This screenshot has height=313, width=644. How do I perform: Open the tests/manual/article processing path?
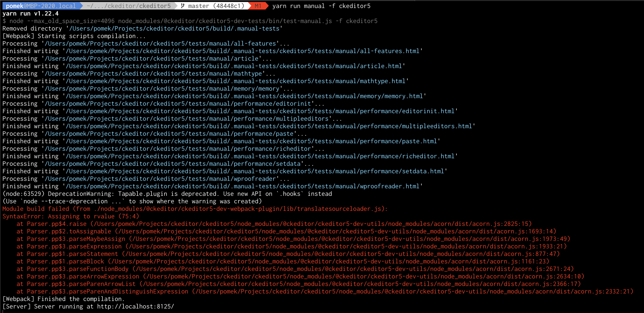(x=151, y=58)
